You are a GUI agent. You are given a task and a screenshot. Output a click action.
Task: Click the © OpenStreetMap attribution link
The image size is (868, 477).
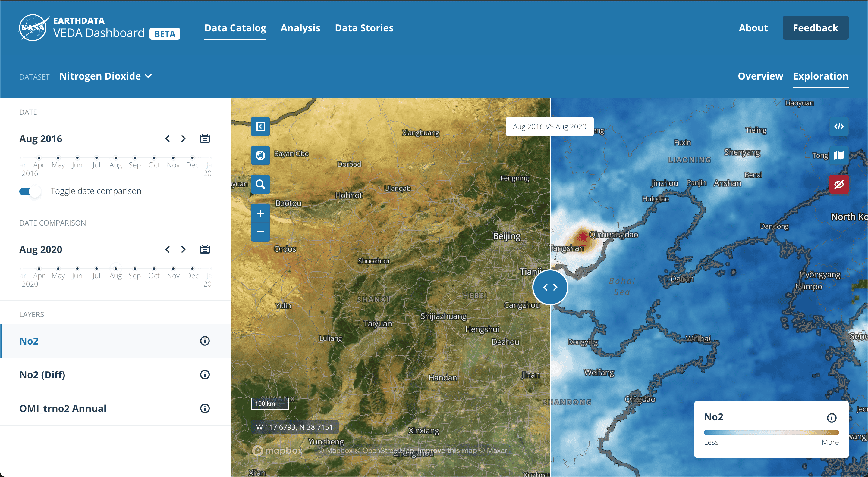(x=384, y=450)
